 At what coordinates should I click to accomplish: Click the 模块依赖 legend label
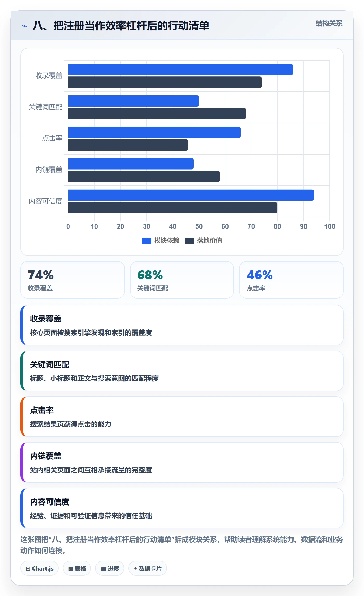coord(167,241)
